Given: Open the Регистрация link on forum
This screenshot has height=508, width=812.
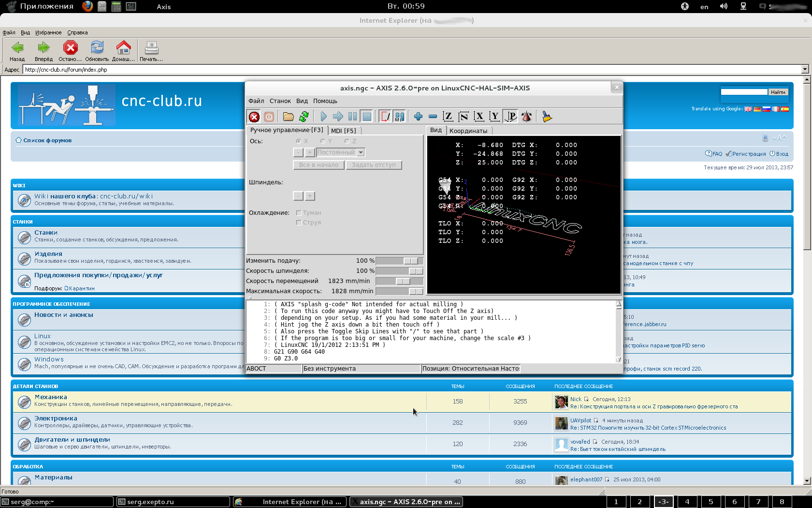Looking at the screenshot, I should tap(749, 154).
